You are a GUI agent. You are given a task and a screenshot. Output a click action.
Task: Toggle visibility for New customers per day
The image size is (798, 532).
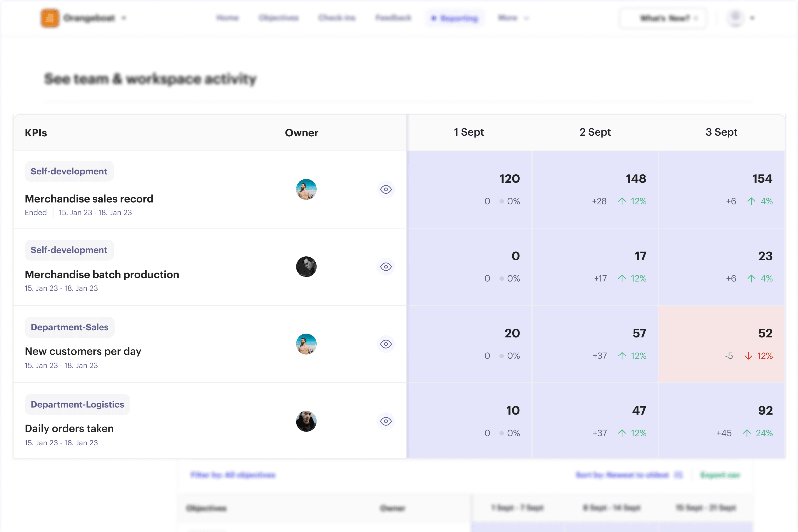[x=386, y=344]
